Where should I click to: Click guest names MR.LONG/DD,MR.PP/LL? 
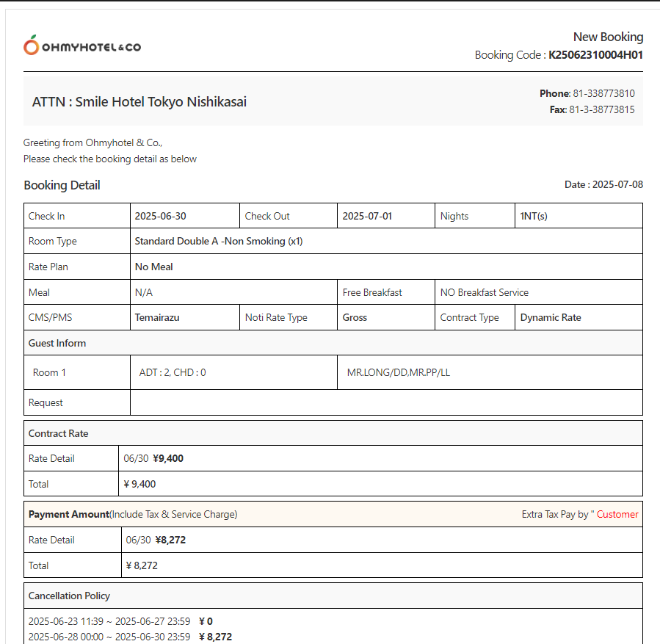click(398, 372)
